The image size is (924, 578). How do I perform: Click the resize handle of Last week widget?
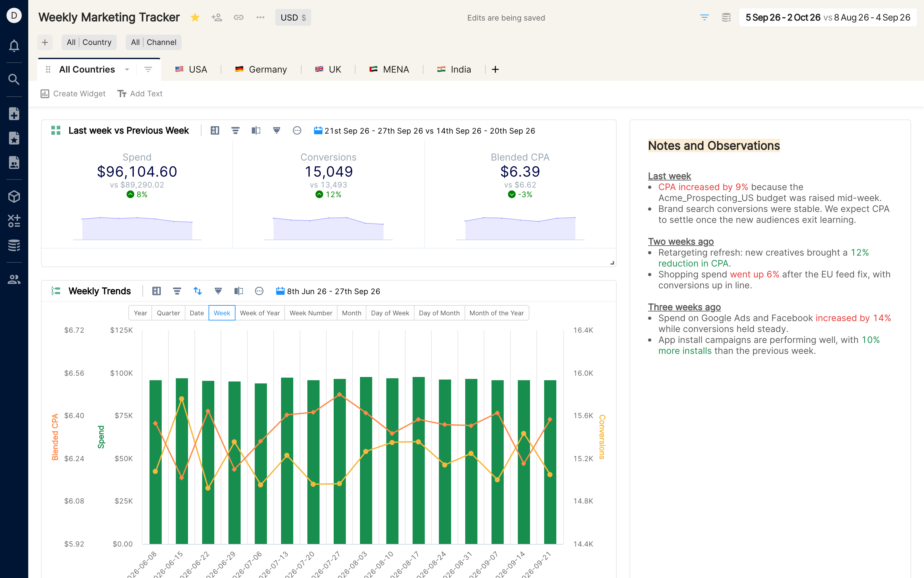pos(612,263)
